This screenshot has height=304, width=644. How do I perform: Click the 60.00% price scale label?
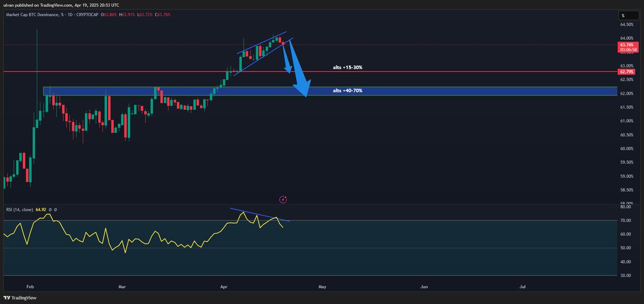click(x=626, y=149)
